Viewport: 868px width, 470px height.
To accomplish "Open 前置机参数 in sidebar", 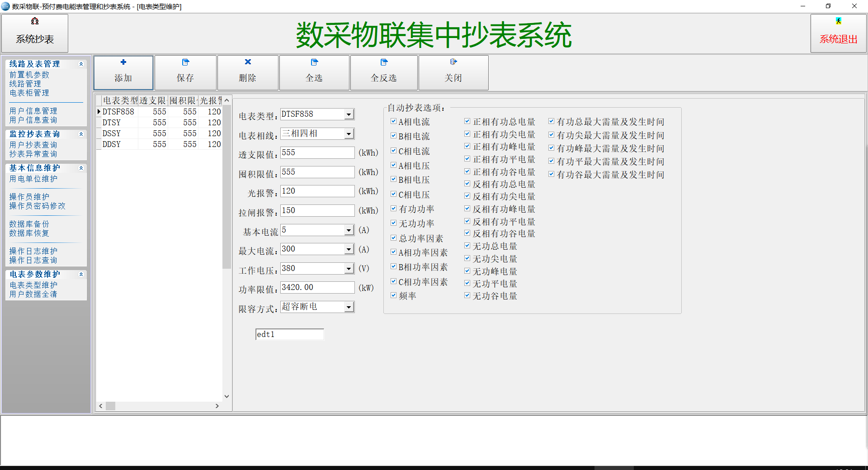I will coord(29,75).
